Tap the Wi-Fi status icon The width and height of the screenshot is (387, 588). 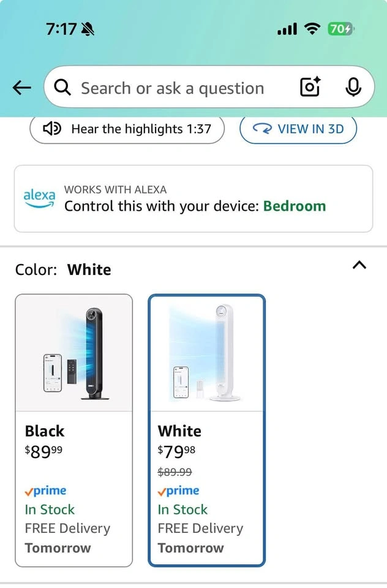pyautogui.click(x=312, y=29)
